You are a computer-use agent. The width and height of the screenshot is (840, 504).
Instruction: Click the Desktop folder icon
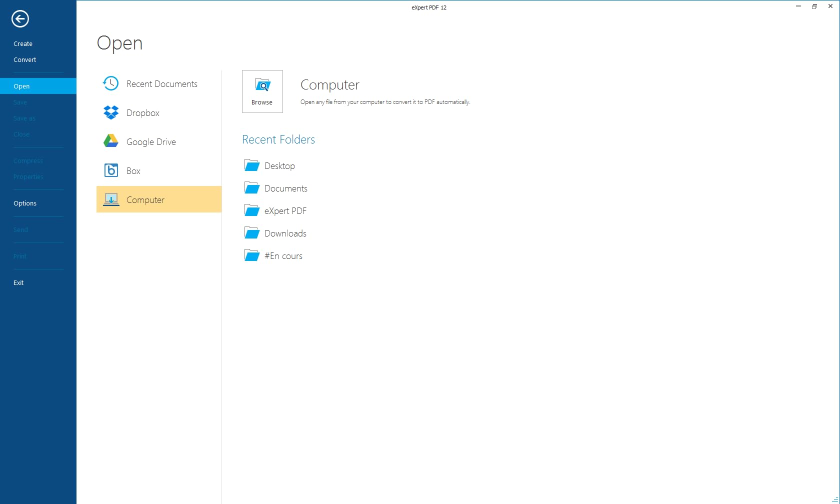tap(251, 165)
